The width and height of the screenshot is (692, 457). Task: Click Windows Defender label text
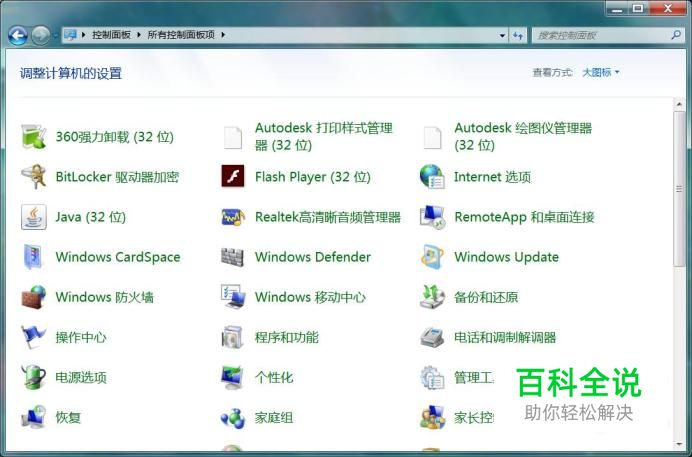click(312, 257)
